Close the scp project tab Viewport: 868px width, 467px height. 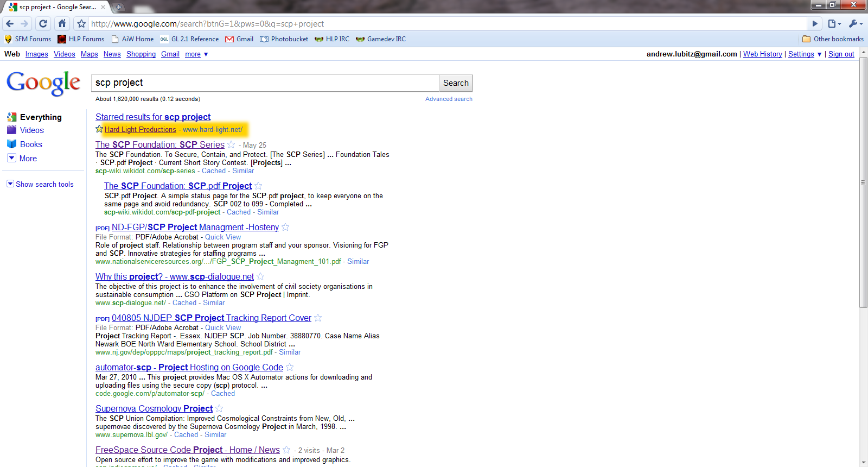pos(103,7)
